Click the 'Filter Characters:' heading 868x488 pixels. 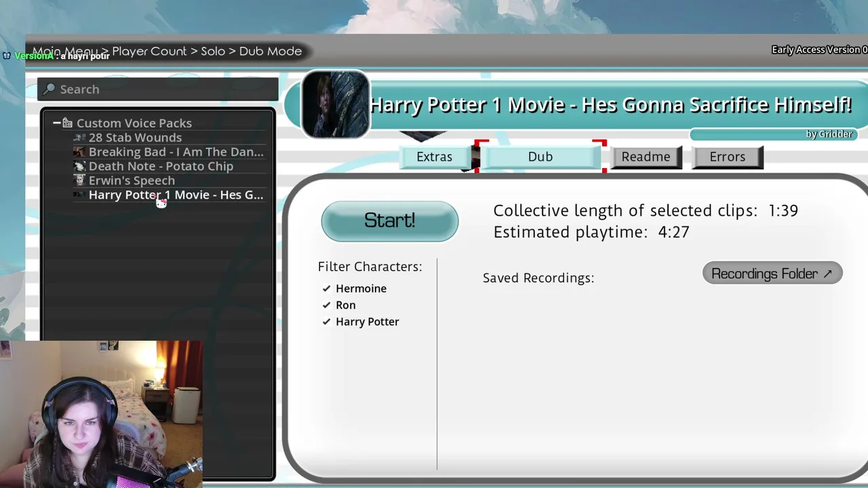(x=370, y=267)
